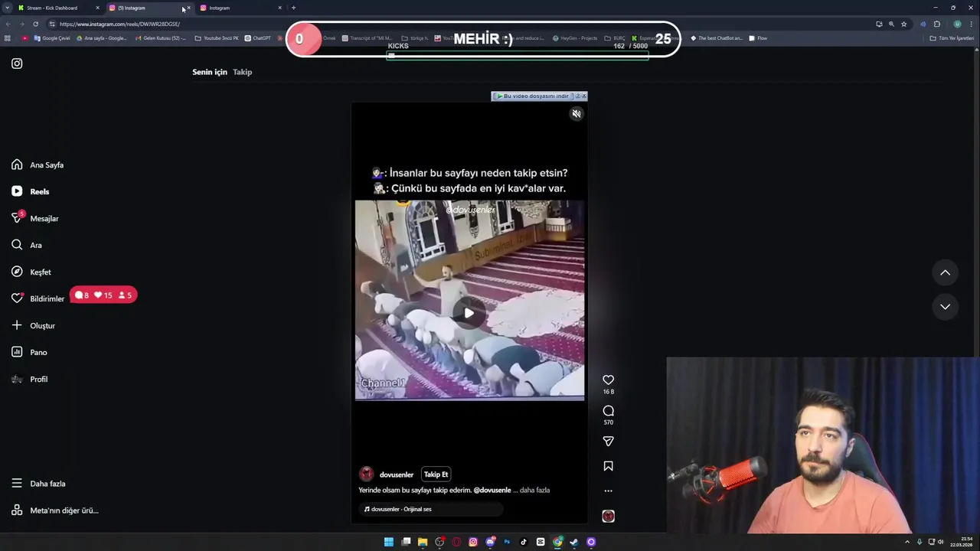The image size is (980, 551).
Task: Open the Flow bookmark
Action: click(x=758, y=38)
